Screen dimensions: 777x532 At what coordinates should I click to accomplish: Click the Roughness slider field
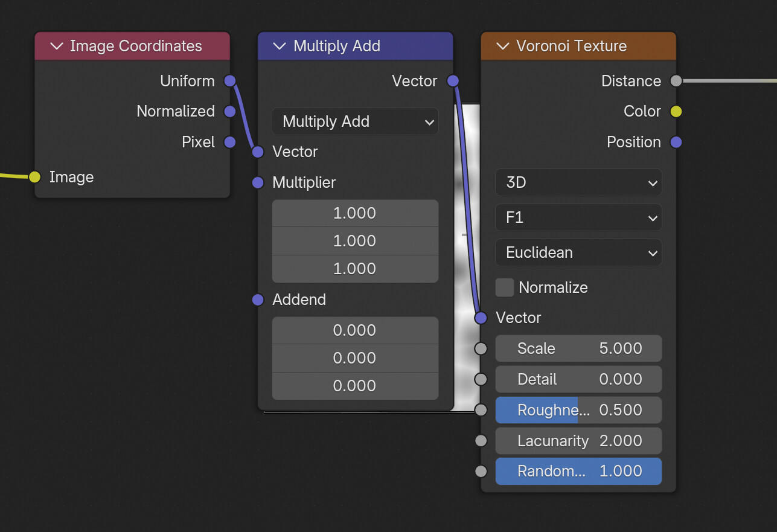tap(578, 410)
